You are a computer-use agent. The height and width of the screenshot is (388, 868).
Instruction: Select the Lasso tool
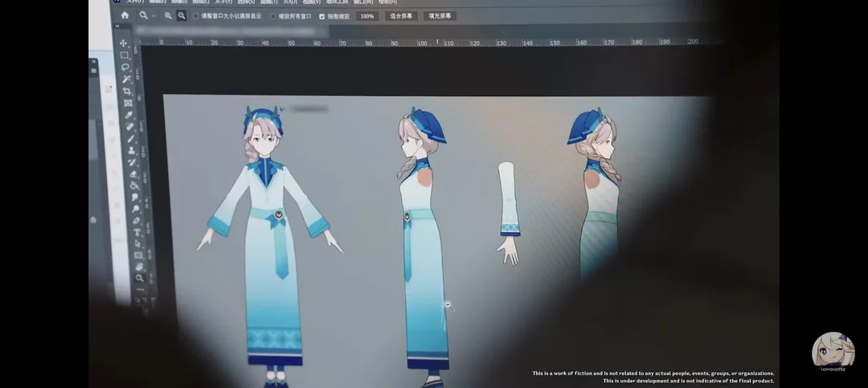125,67
